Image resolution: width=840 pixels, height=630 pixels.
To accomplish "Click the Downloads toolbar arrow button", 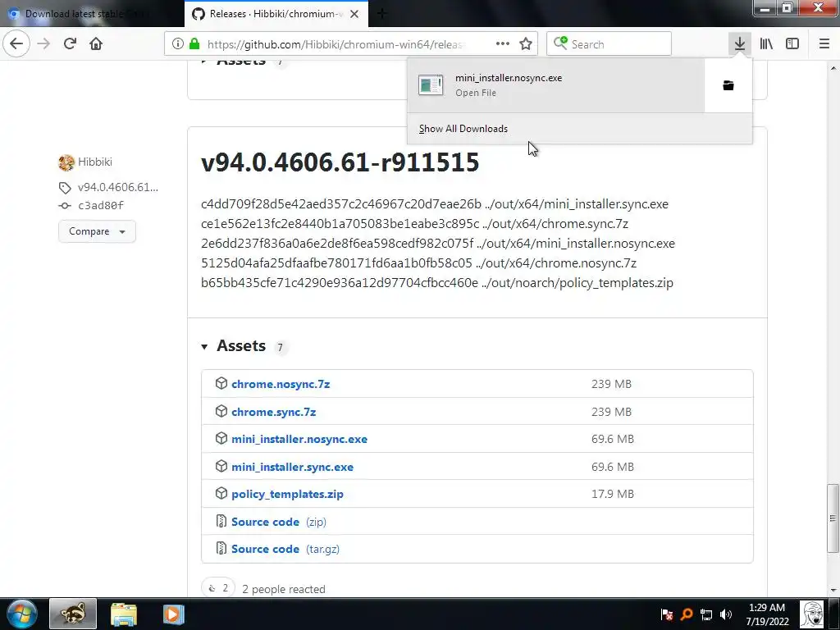I will [739, 43].
